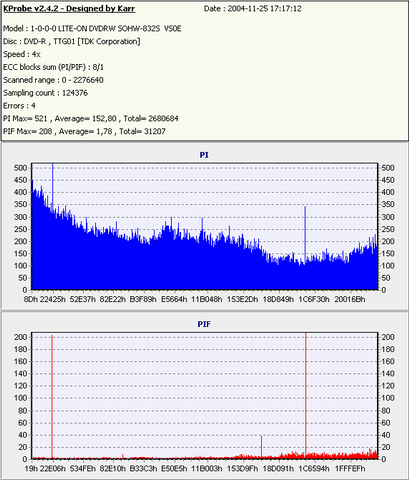The height and width of the screenshot is (480, 409).
Task: Click the 1FFFEFh label on PIF axis
Action: click(350, 469)
